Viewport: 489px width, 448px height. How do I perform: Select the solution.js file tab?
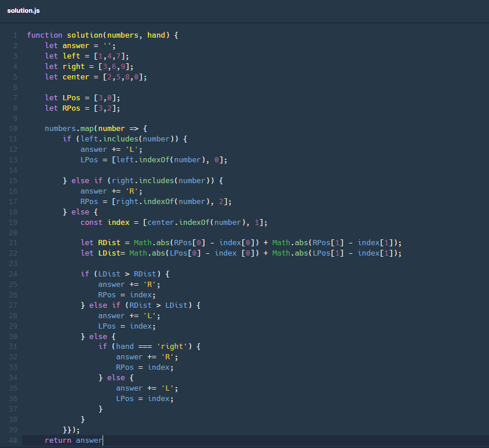tap(23, 10)
